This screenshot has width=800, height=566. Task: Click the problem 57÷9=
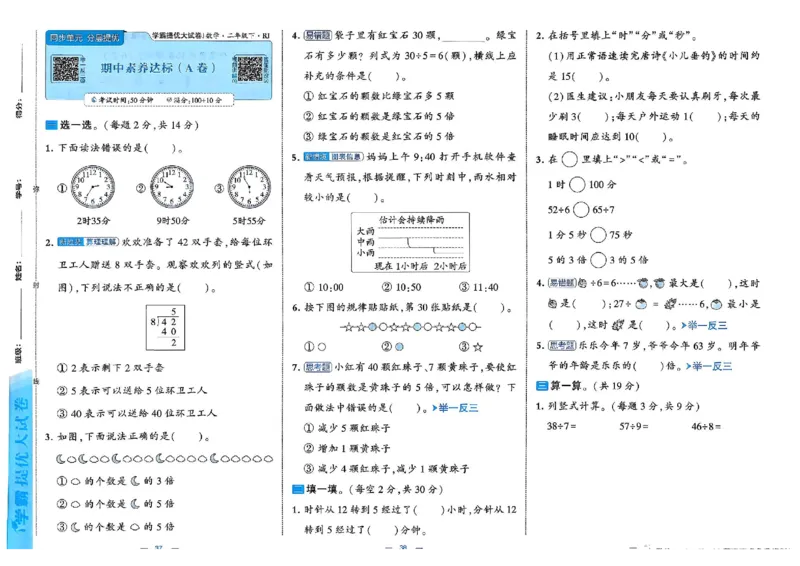(x=634, y=426)
